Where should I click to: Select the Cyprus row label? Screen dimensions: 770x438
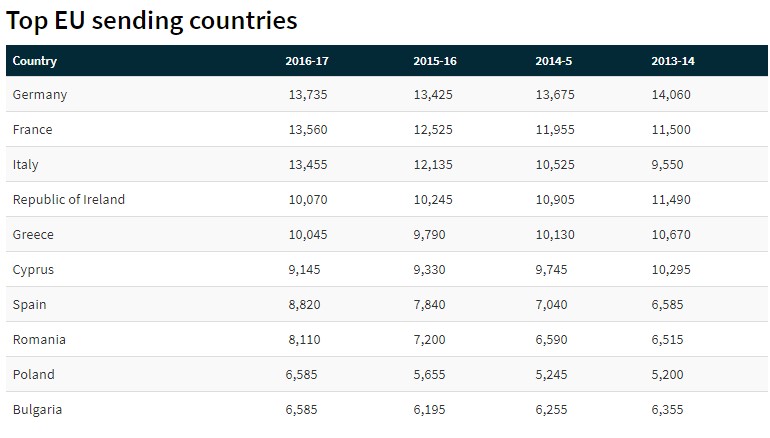click(33, 270)
